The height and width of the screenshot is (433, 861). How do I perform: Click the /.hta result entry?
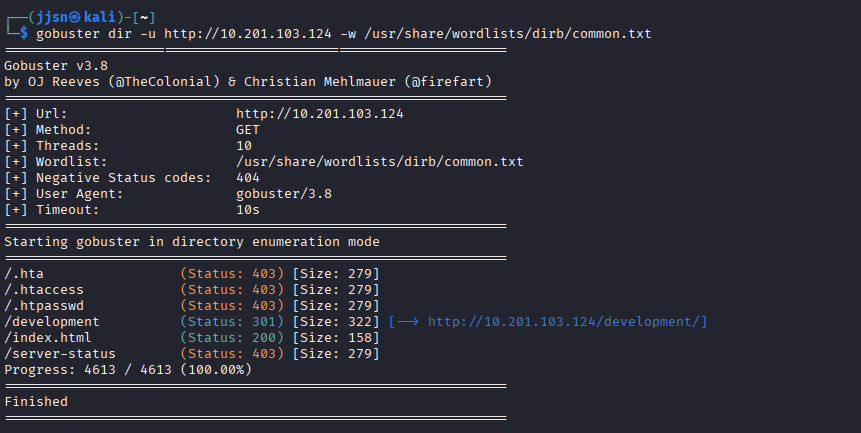click(24, 274)
